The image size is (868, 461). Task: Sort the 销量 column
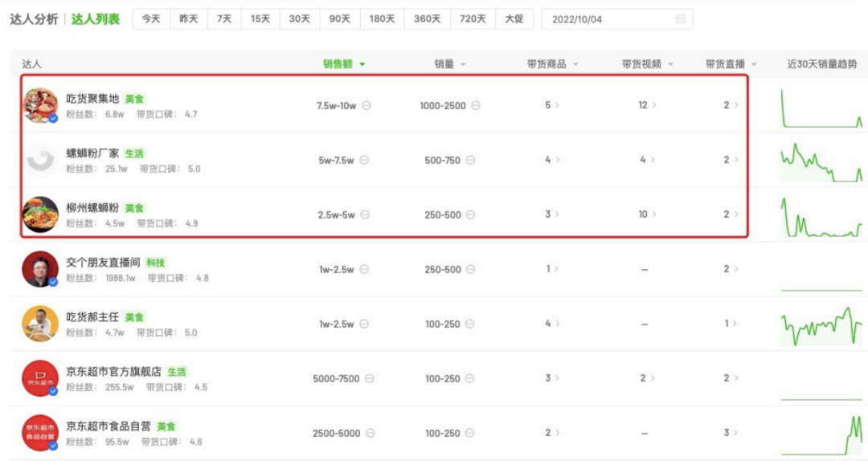coord(463,64)
